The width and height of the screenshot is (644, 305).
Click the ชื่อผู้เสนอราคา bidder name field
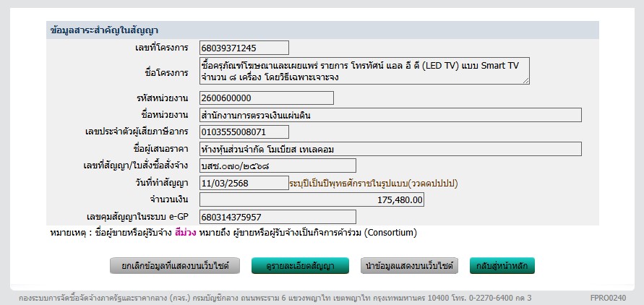390,149
